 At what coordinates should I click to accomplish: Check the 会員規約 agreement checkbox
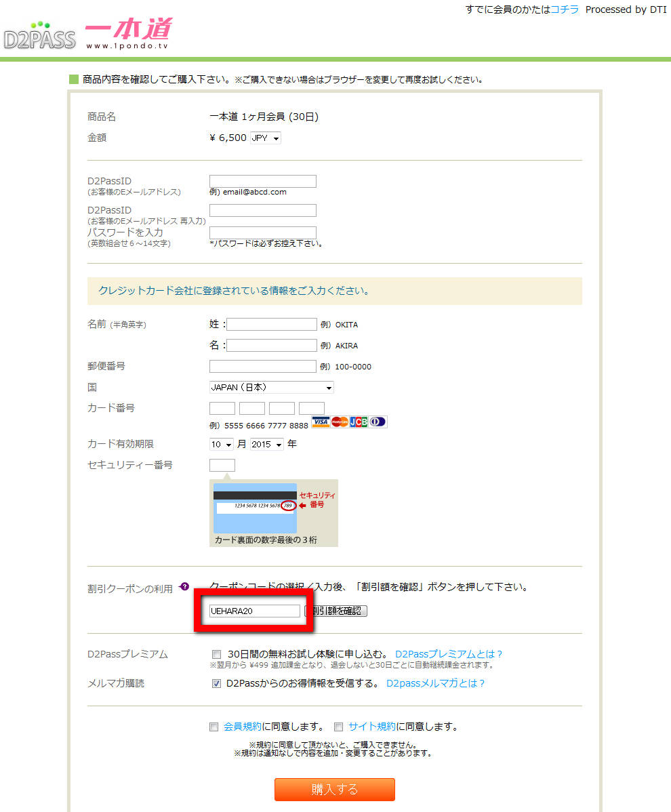point(213,727)
